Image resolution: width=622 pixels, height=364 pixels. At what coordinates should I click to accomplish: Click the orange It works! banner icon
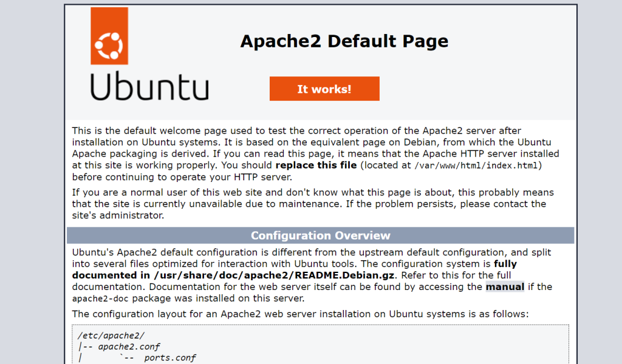tap(324, 88)
